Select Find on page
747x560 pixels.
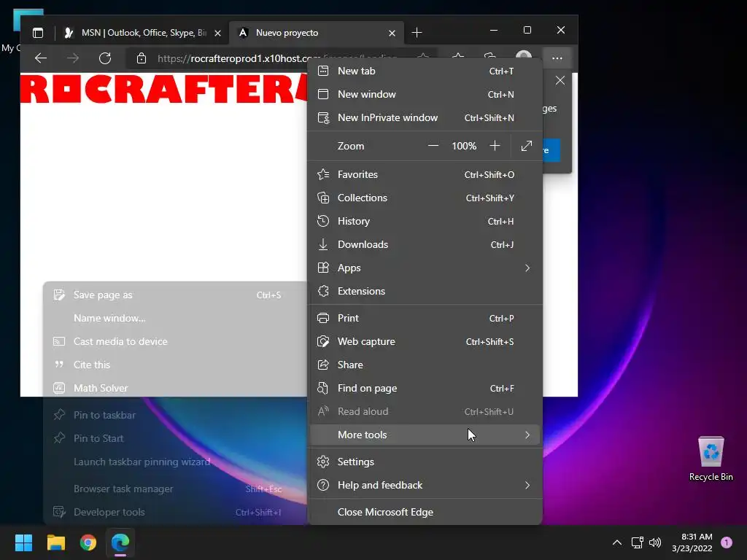425,388
